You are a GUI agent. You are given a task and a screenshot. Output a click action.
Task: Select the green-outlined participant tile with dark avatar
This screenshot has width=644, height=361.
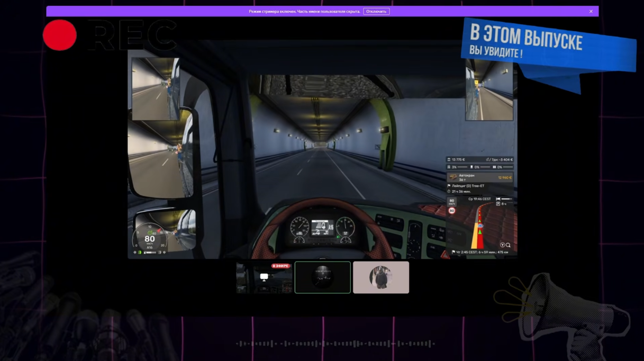pos(323,277)
